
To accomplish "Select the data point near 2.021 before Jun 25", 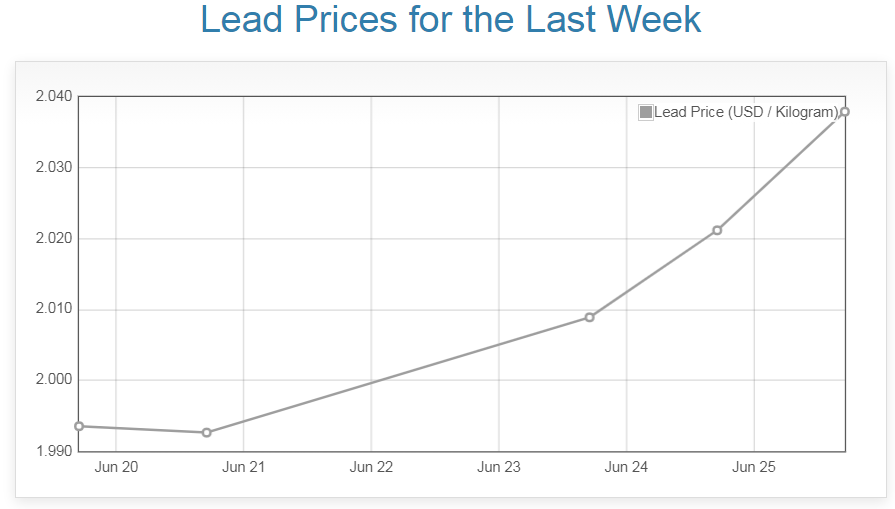I will point(717,230).
